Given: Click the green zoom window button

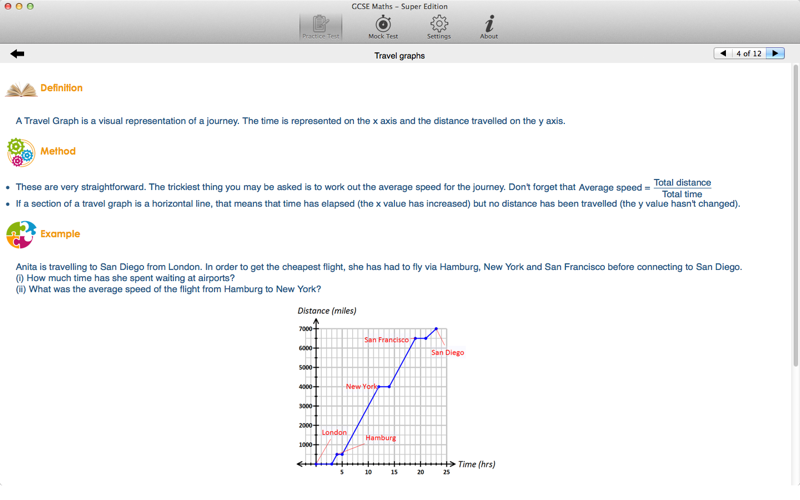Looking at the screenshot, I should (x=30, y=6).
